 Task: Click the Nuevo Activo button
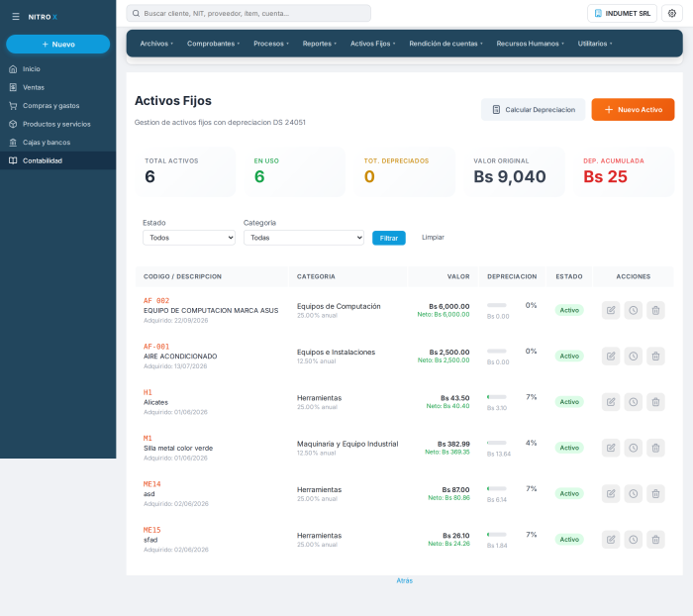click(x=633, y=109)
